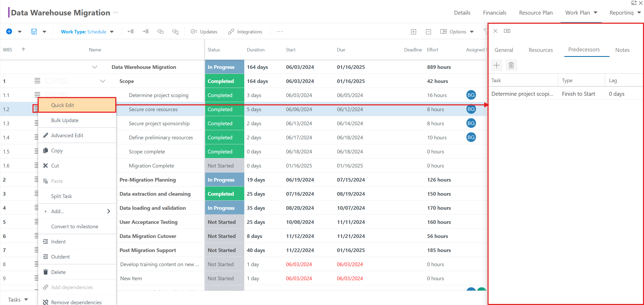Add a predecessor with the plus button
This screenshot has width=644, height=305.
[497, 65]
